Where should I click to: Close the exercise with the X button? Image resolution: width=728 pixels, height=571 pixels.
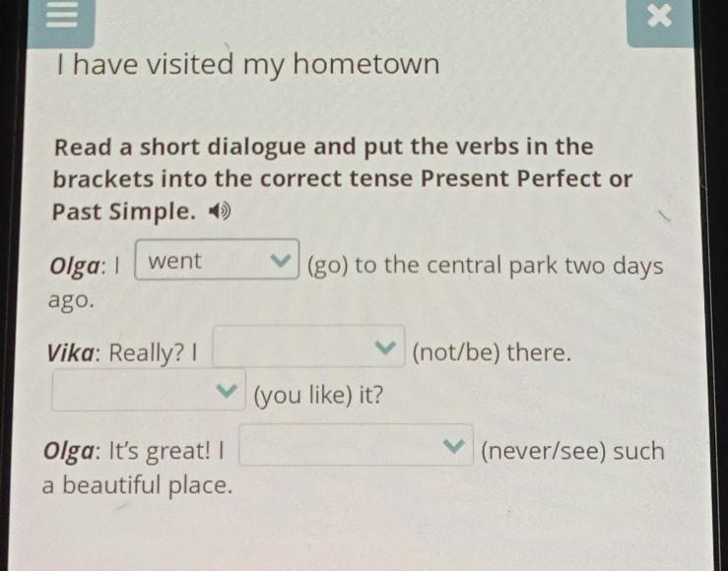point(659,17)
